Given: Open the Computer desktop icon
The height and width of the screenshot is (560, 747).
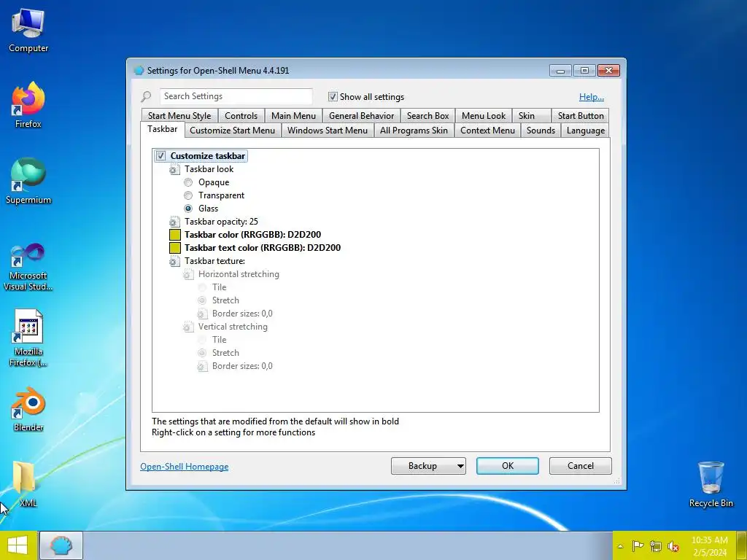Looking at the screenshot, I should [28, 31].
